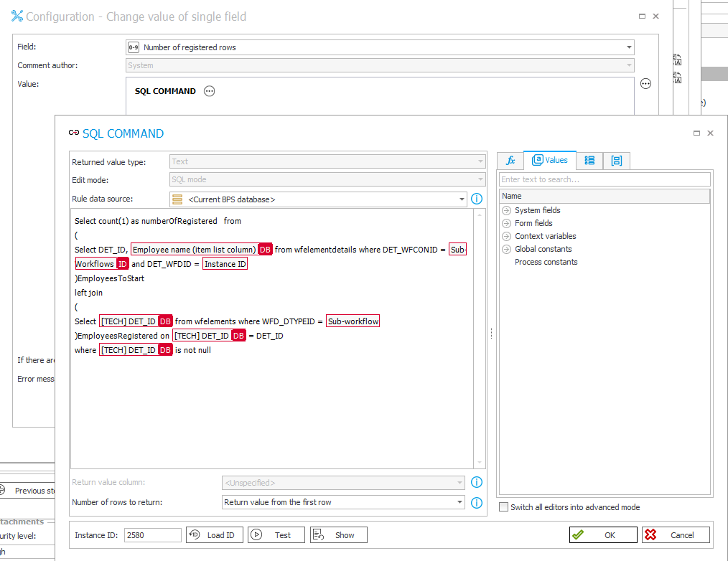Click the Instance ID input field
Screen dimensions: 728x561
[152, 534]
